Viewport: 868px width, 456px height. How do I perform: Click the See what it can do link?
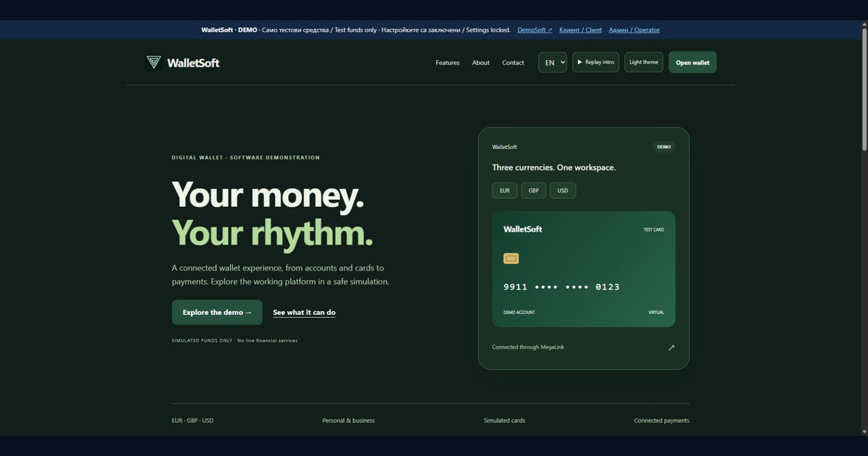pos(304,313)
